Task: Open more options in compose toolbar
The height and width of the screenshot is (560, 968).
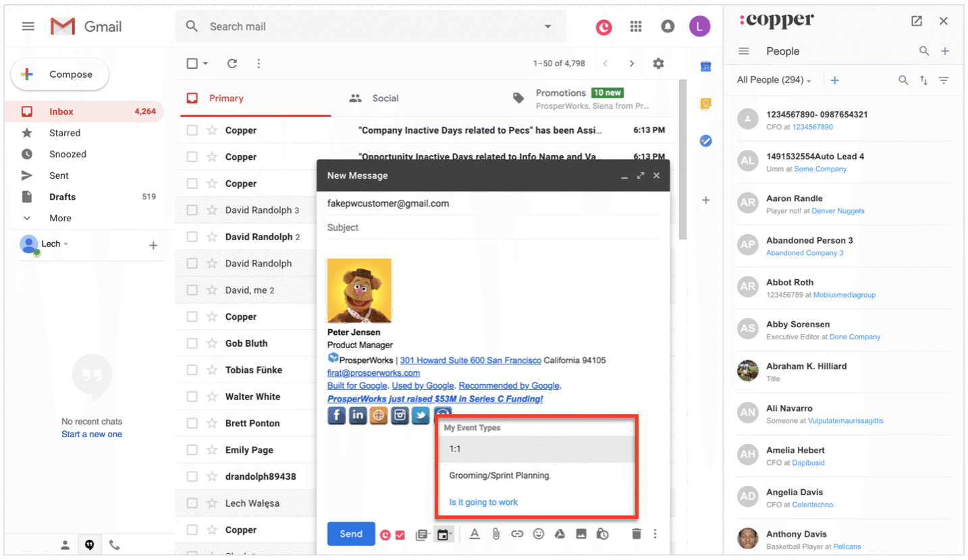Action: point(655,534)
